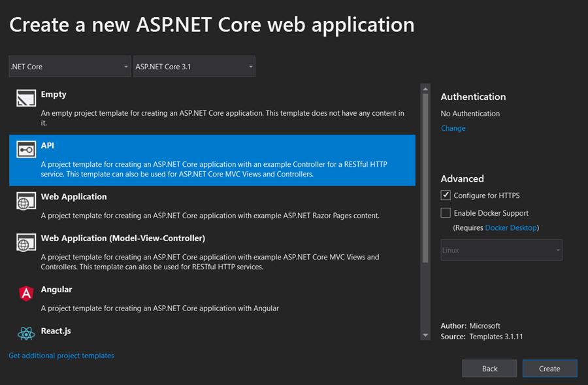Click Change under Authentication
Viewport: 588px width, 385px height.
[x=453, y=127]
